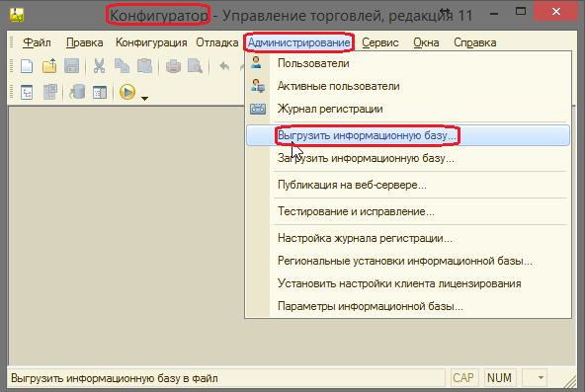
Task: Click the Print preview magnifier icon
Action: [195, 66]
